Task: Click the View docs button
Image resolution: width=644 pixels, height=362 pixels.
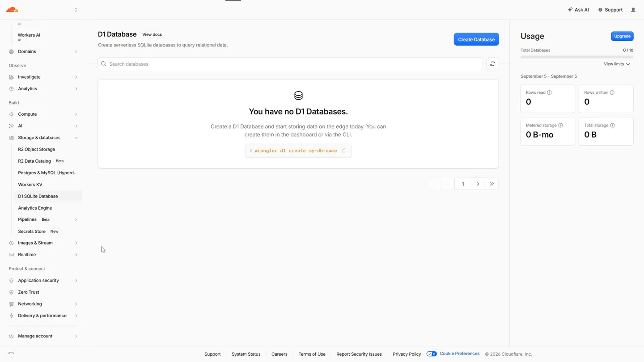Action: pyautogui.click(x=152, y=34)
